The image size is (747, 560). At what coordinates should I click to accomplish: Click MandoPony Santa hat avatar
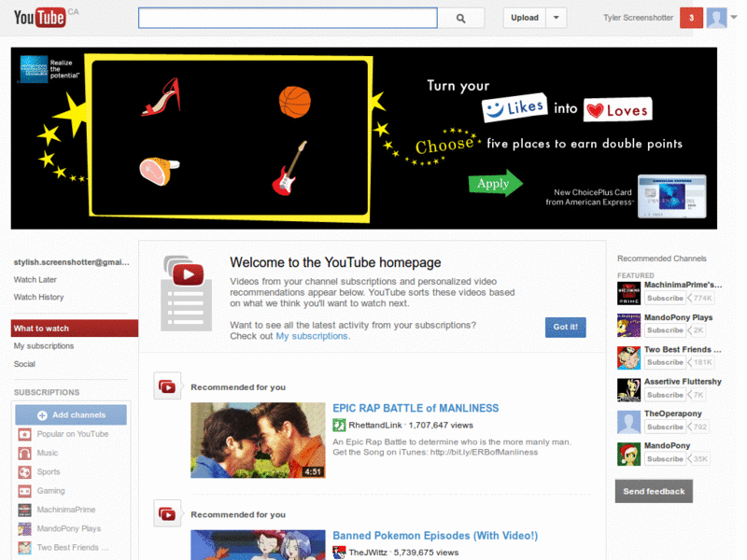coord(628,454)
